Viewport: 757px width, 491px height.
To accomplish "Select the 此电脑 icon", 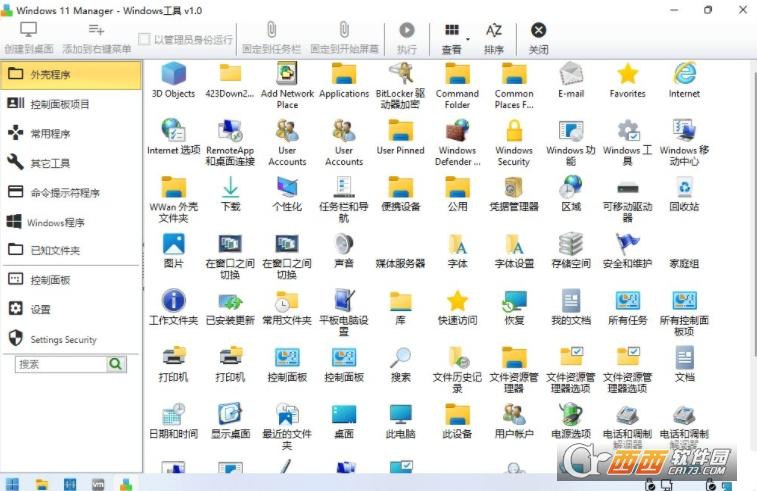I will click(401, 420).
